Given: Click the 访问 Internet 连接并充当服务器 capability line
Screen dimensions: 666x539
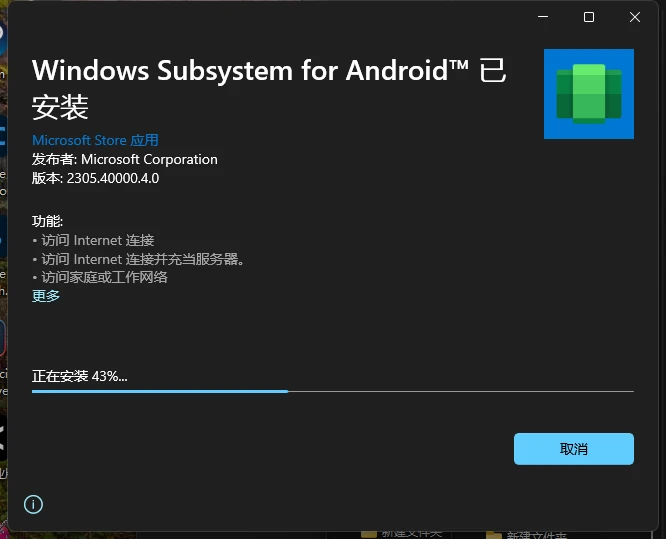Looking at the screenshot, I should pos(138,259).
